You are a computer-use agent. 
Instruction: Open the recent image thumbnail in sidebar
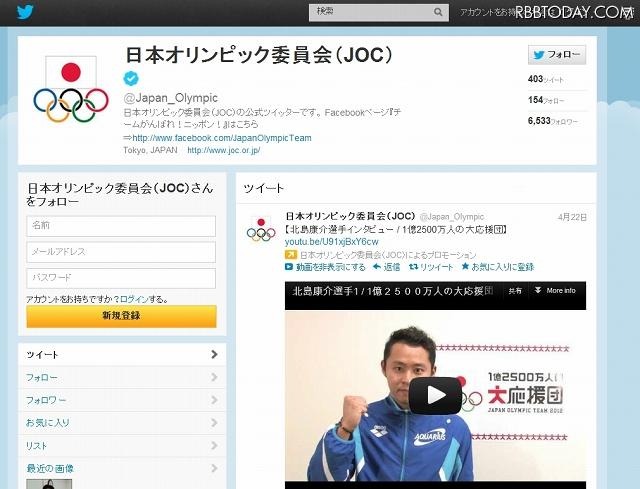point(49,484)
